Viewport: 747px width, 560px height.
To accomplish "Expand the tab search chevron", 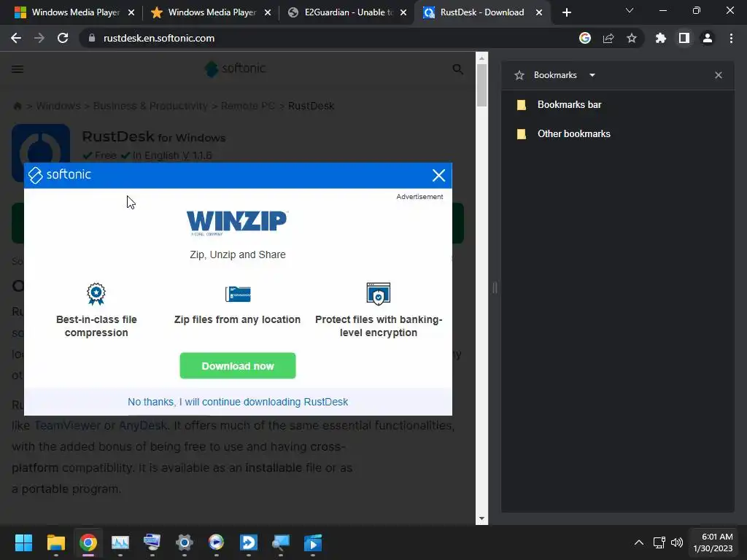I will tap(630, 10).
